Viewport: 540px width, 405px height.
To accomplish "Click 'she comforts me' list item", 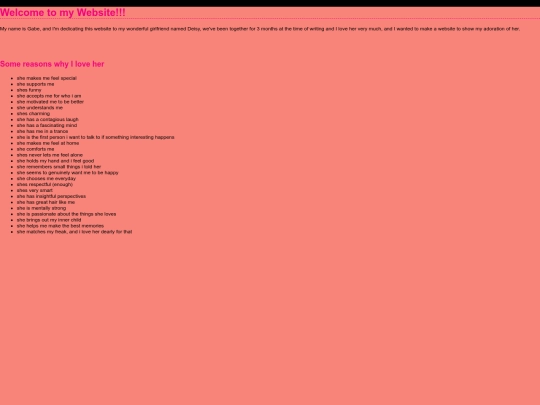I will [35, 149].
